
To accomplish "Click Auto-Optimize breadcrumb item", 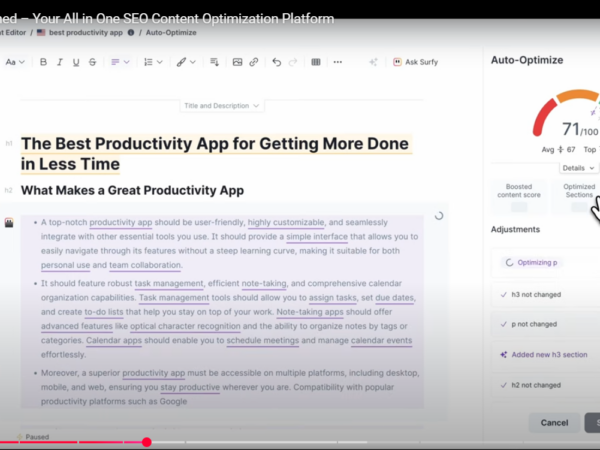I will (x=171, y=33).
